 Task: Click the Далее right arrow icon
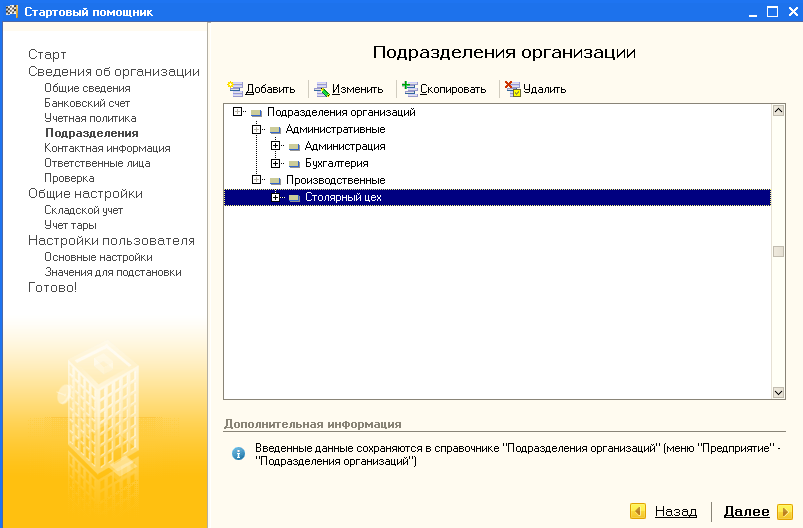click(785, 511)
